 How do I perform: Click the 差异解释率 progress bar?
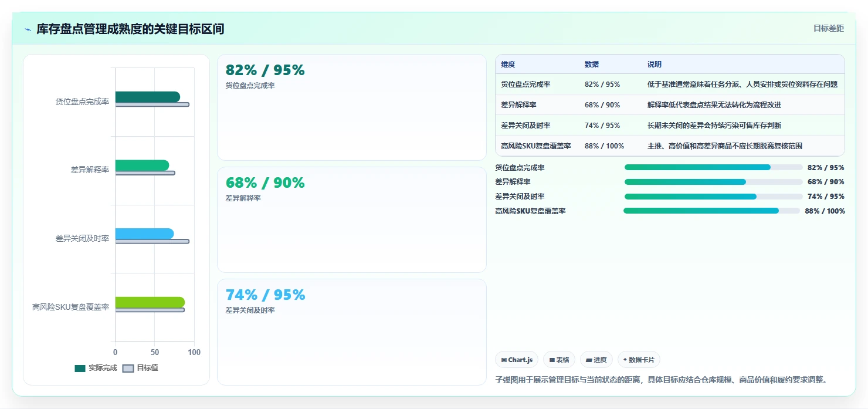pyautogui.click(x=713, y=182)
